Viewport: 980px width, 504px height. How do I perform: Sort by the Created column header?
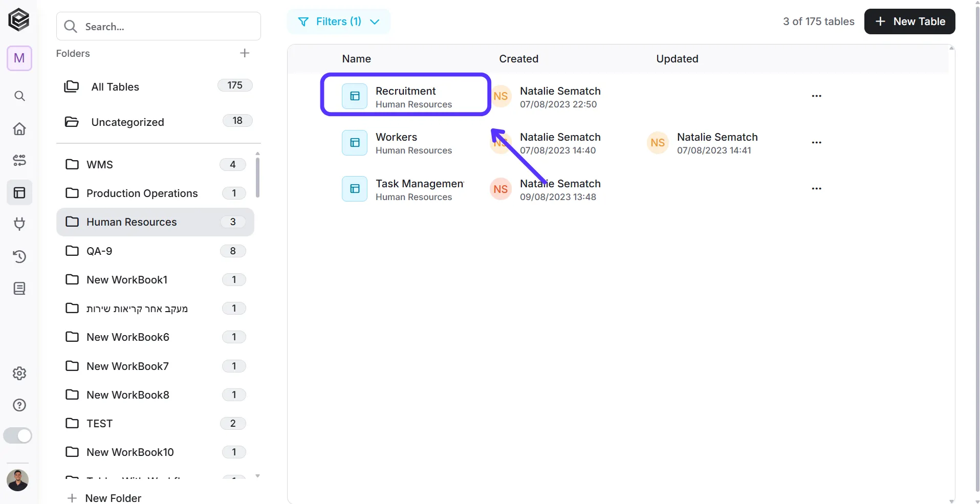(x=519, y=59)
